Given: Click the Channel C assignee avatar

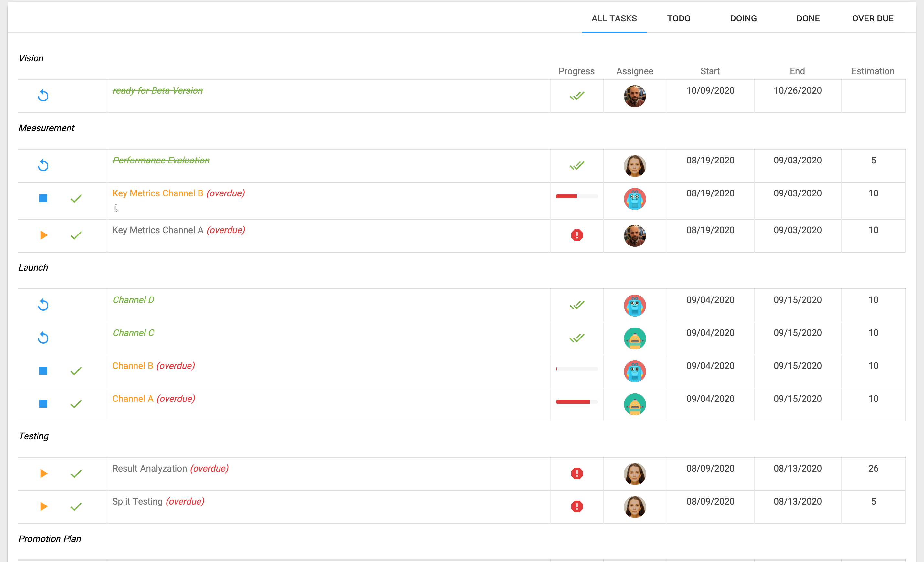Looking at the screenshot, I should tap(635, 338).
